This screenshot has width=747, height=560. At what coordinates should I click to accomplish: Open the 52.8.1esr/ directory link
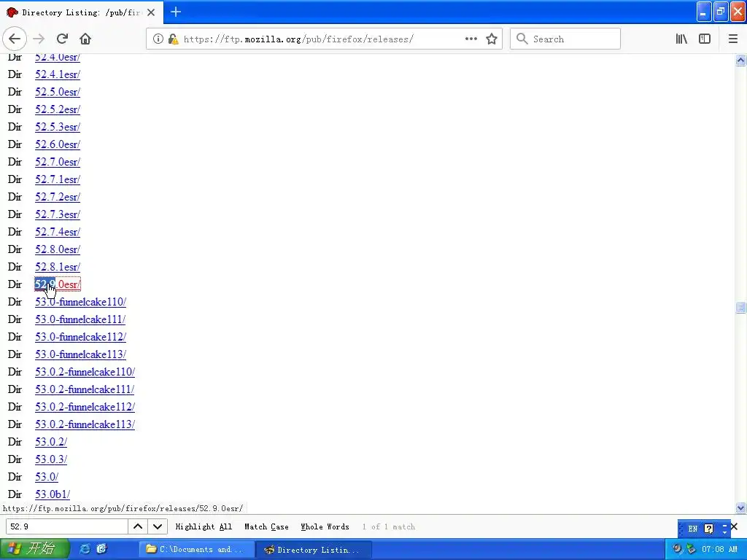pyautogui.click(x=58, y=267)
